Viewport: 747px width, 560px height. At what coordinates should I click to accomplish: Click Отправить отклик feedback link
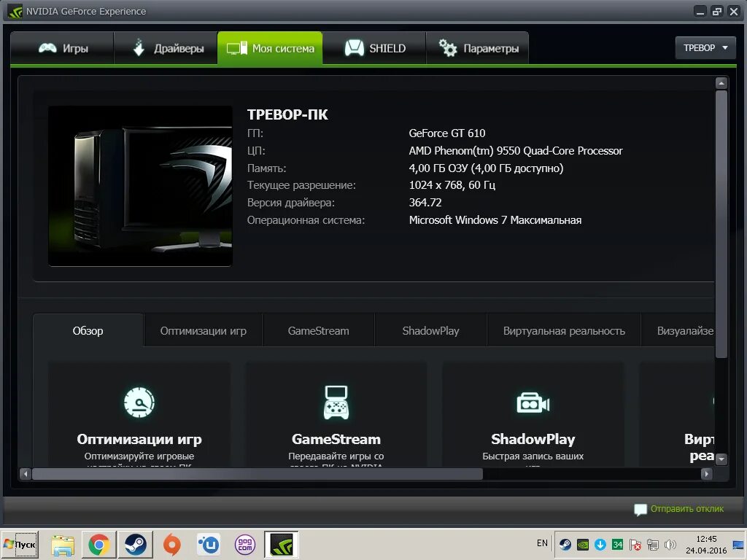687,508
